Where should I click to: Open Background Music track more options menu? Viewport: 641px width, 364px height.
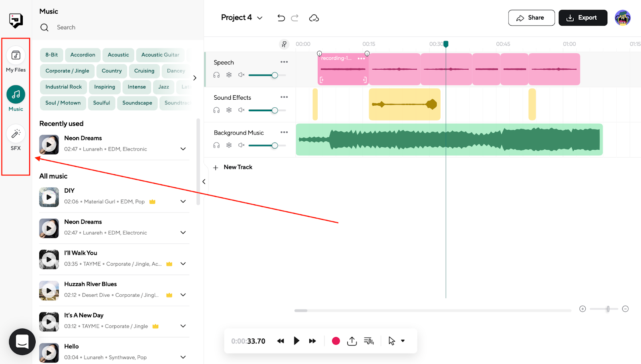[284, 133]
